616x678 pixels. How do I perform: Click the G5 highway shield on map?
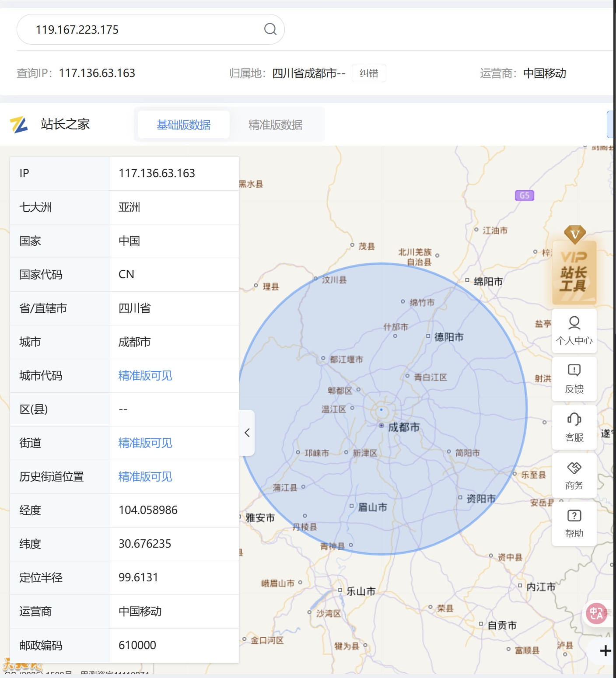(525, 196)
